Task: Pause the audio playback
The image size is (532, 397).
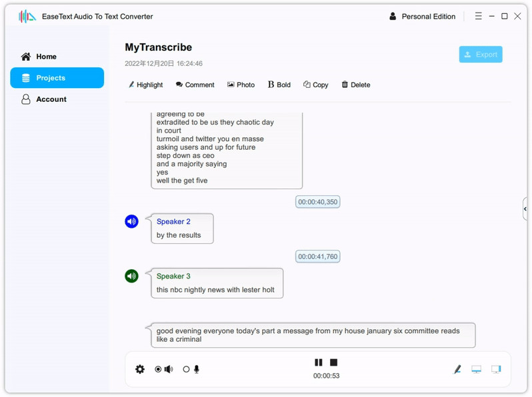Action: coord(318,362)
